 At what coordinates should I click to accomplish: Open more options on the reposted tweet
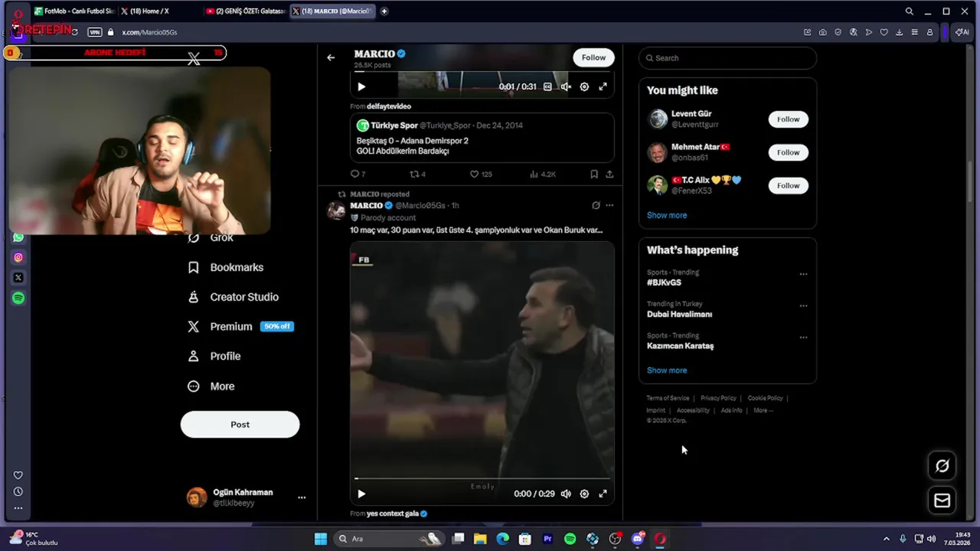tap(609, 205)
